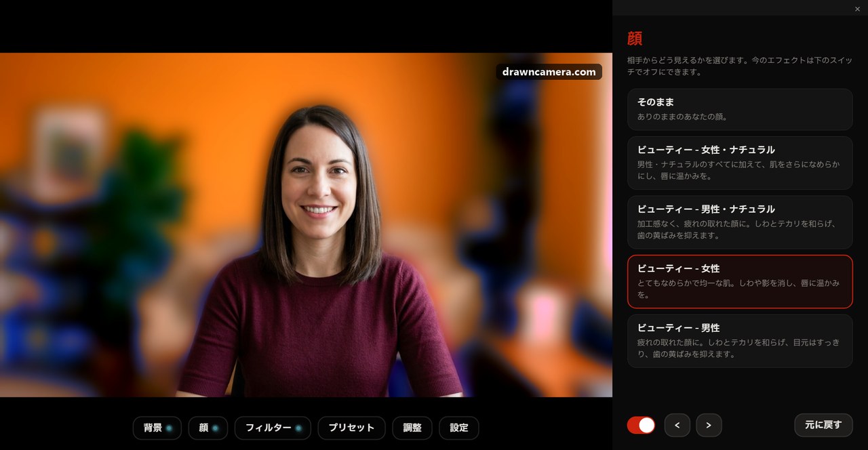Select the ビューティー - 女性 option card
Image resolution: width=868 pixels, height=450 pixels.
point(740,281)
